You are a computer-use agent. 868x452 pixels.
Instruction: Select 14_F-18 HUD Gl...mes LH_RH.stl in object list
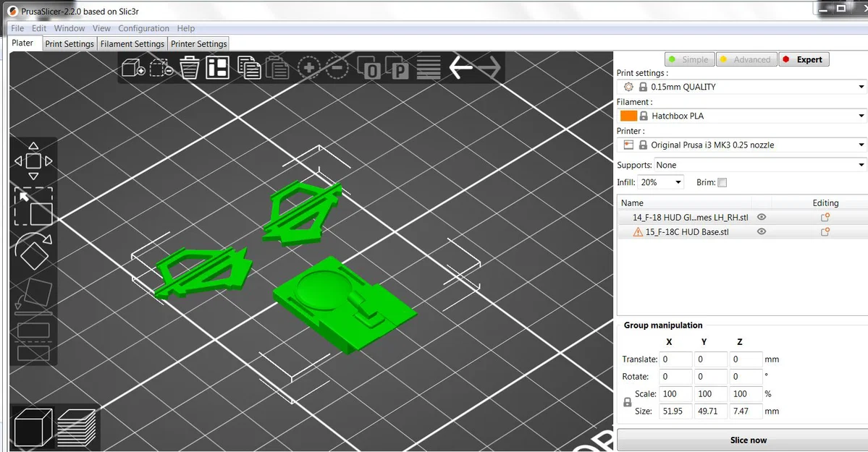[x=691, y=218]
